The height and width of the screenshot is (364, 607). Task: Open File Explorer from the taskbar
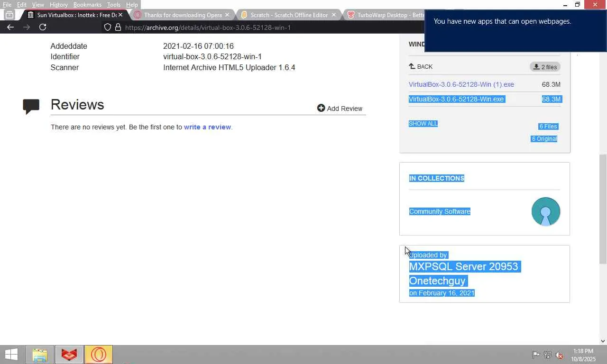[x=40, y=355]
